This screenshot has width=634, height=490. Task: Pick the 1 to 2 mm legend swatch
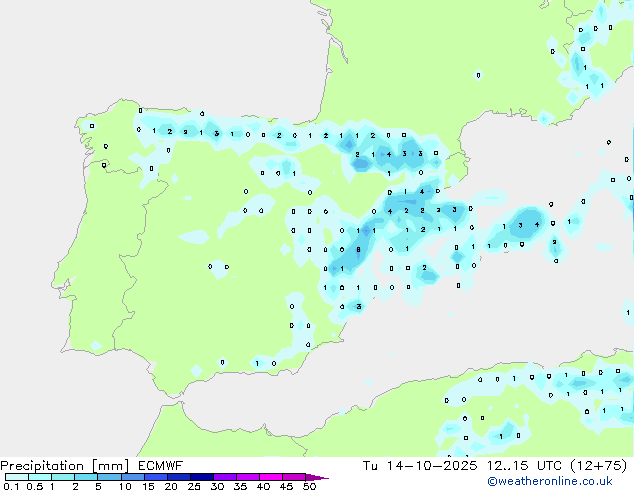(63, 477)
